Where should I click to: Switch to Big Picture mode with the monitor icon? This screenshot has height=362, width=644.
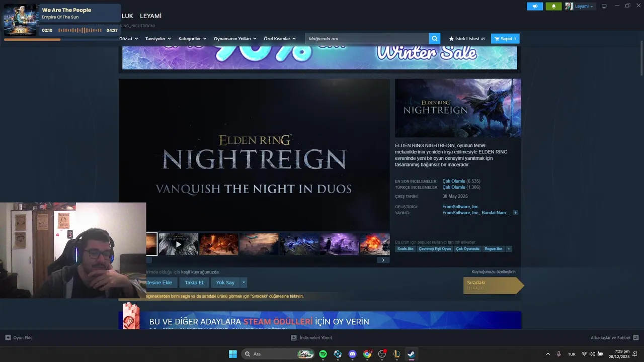604,6
